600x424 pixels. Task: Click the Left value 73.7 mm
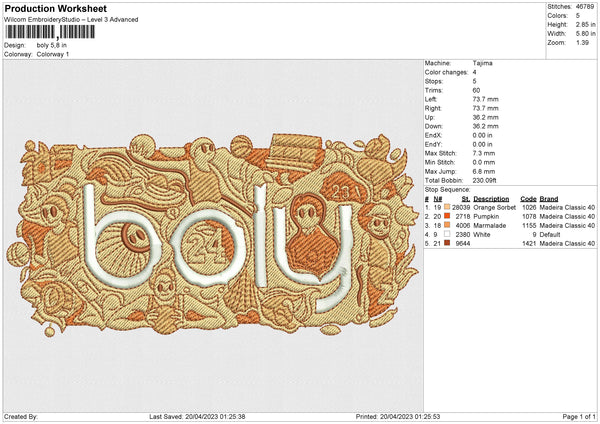tap(486, 99)
